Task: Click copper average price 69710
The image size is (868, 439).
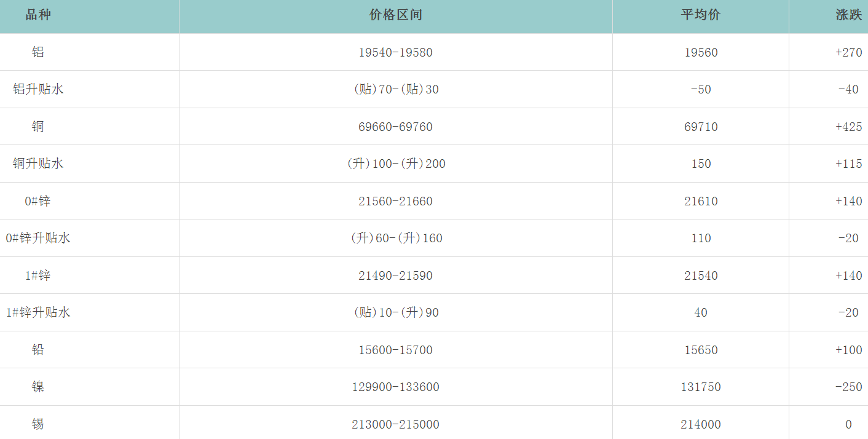Action: [701, 127]
